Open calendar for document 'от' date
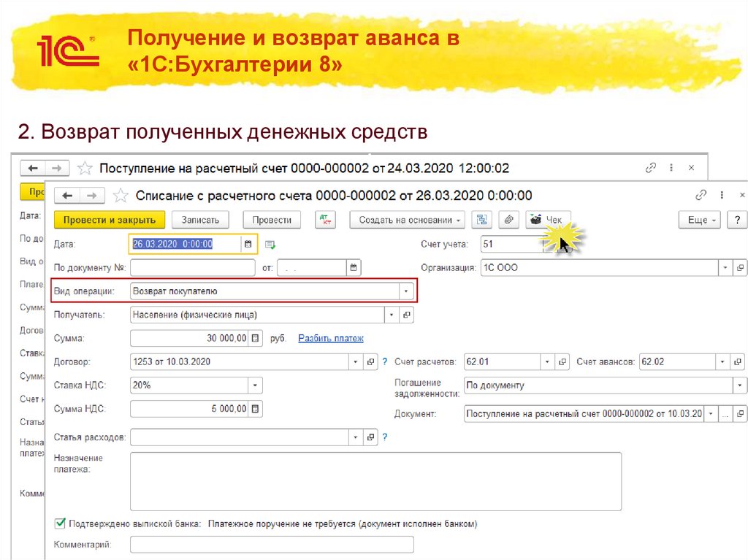The width and height of the screenshot is (748, 560). pos(354,268)
